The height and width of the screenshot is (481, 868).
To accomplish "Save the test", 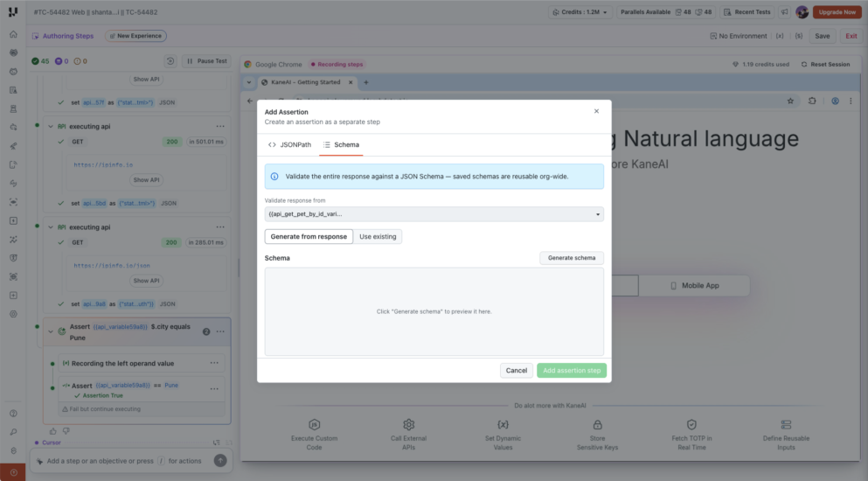I will (822, 36).
